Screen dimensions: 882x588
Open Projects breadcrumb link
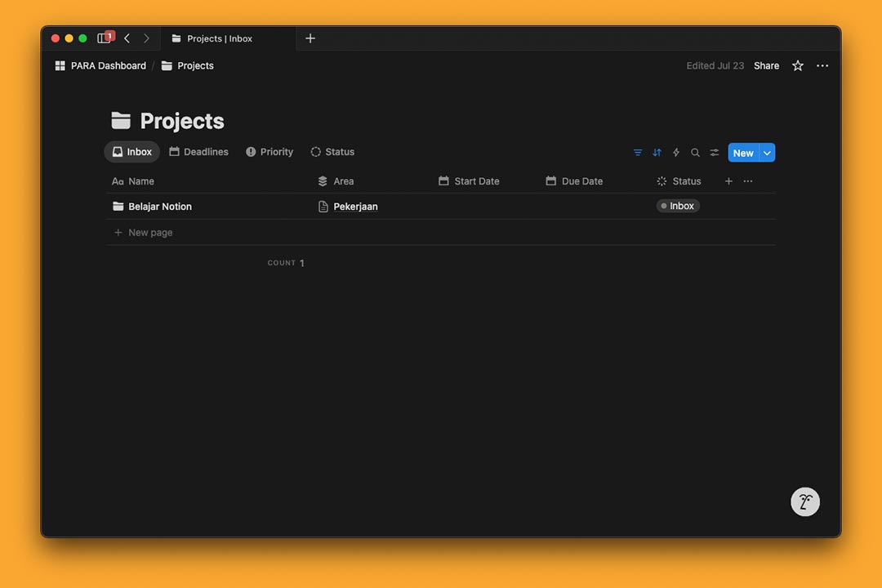pyautogui.click(x=187, y=66)
